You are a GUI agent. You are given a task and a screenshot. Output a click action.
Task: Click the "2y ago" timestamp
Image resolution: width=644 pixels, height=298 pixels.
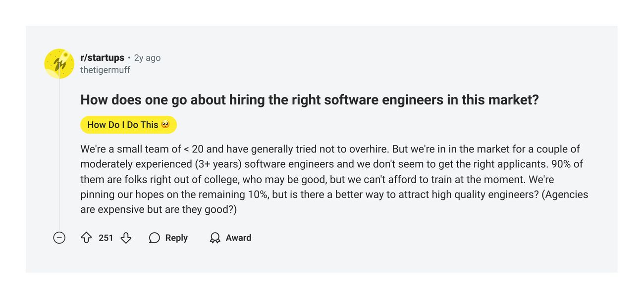(x=147, y=58)
